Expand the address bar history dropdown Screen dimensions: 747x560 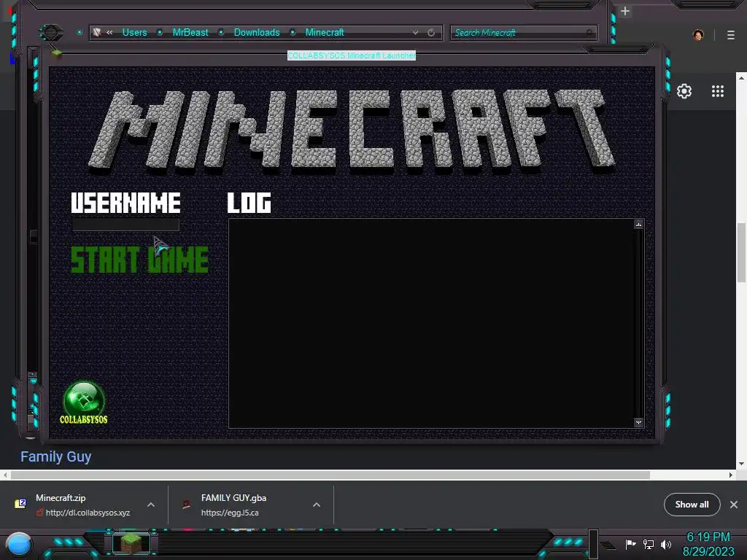coord(415,32)
